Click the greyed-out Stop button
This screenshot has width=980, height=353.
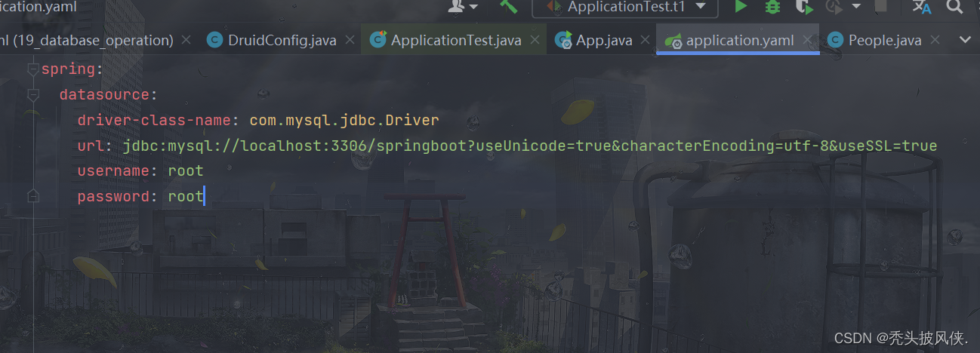(x=880, y=6)
